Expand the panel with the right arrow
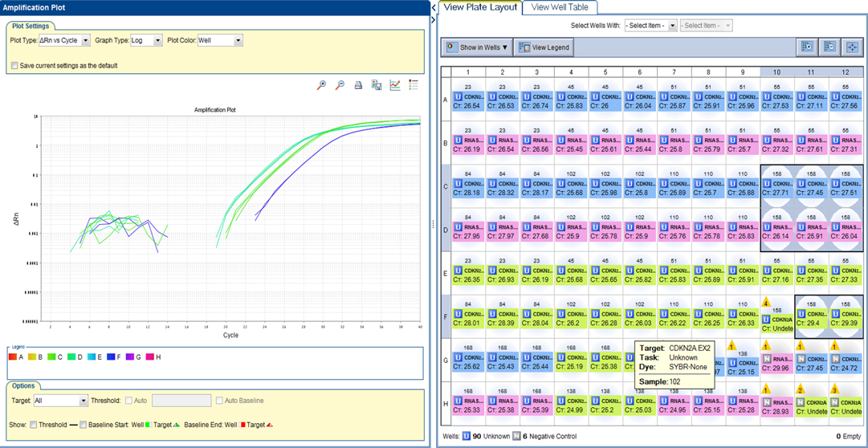The image size is (868, 448). click(x=434, y=19)
